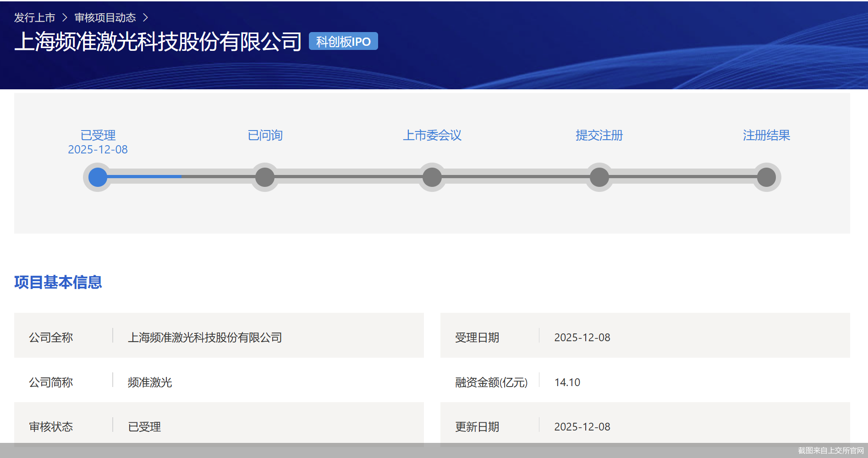Click the blue progress bar segment
This screenshot has width=868, height=458.
[142, 176]
